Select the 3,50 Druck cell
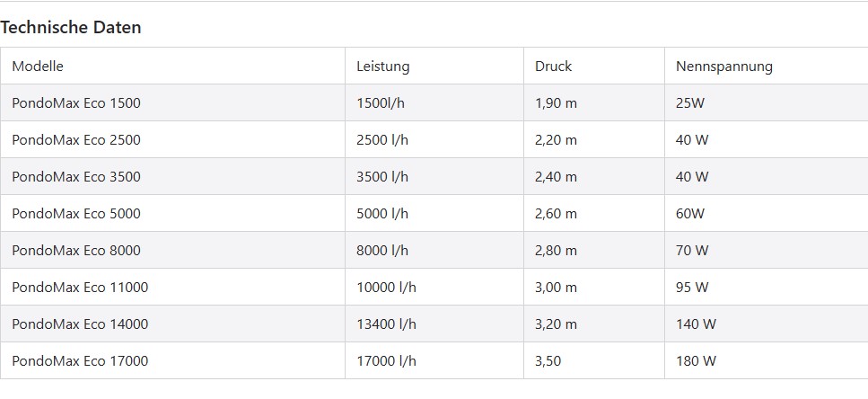 (548, 361)
